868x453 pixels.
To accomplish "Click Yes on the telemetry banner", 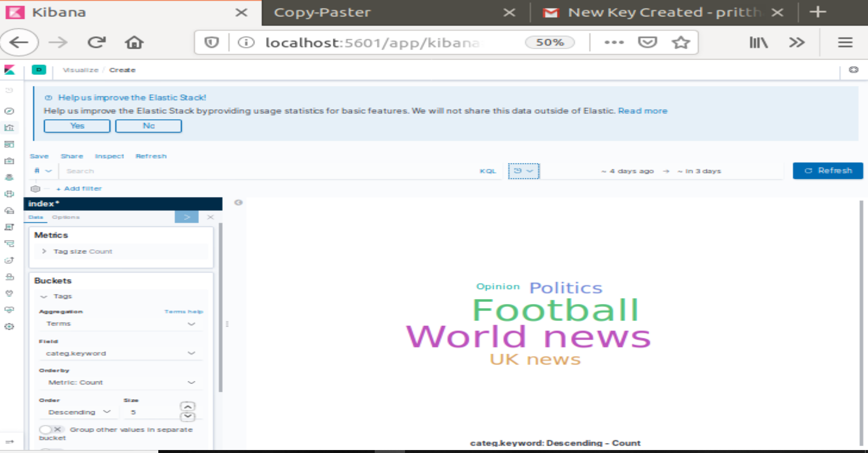I will [77, 126].
